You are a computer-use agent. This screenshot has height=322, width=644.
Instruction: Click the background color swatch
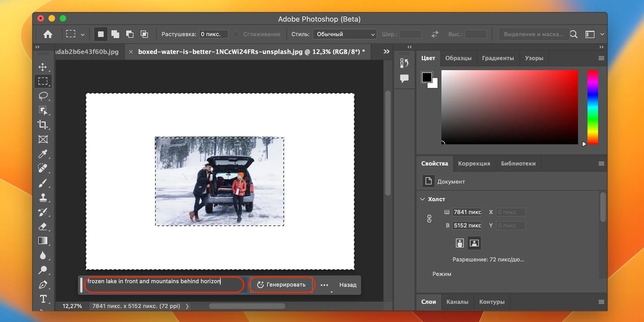435,84
